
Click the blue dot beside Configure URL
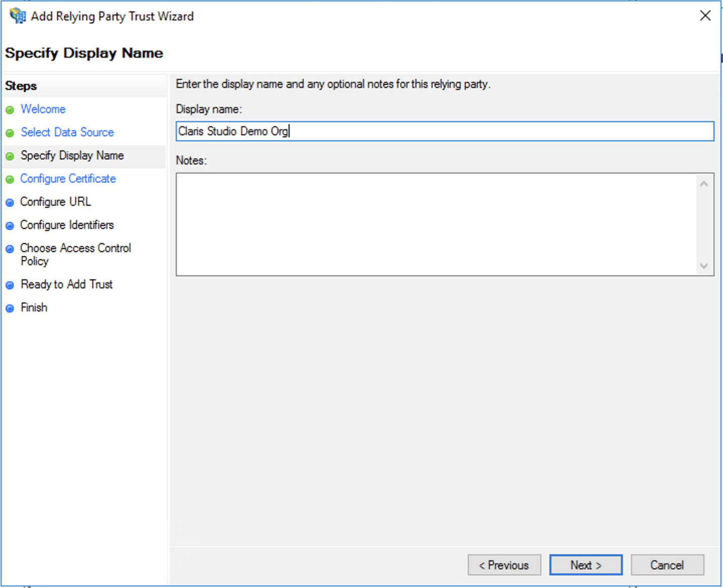point(10,202)
